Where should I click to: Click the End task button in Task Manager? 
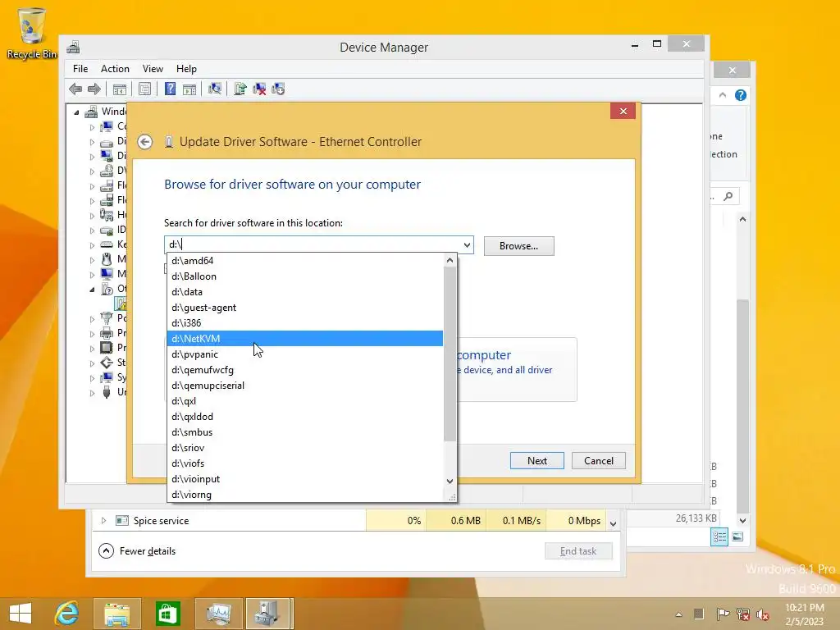click(x=578, y=550)
